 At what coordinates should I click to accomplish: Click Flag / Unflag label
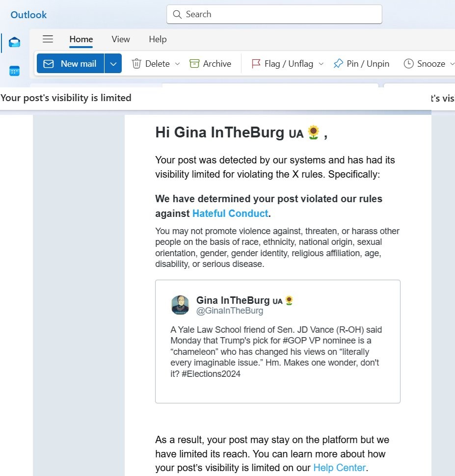[x=289, y=64]
